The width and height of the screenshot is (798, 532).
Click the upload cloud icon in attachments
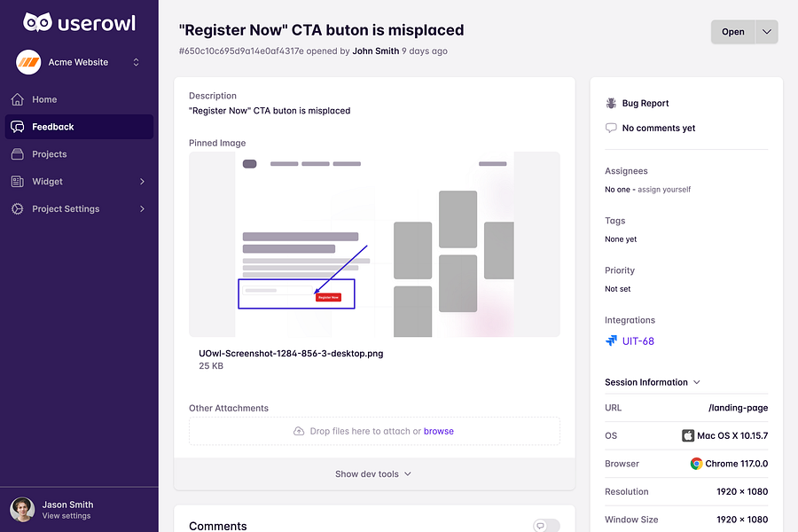(299, 431)
